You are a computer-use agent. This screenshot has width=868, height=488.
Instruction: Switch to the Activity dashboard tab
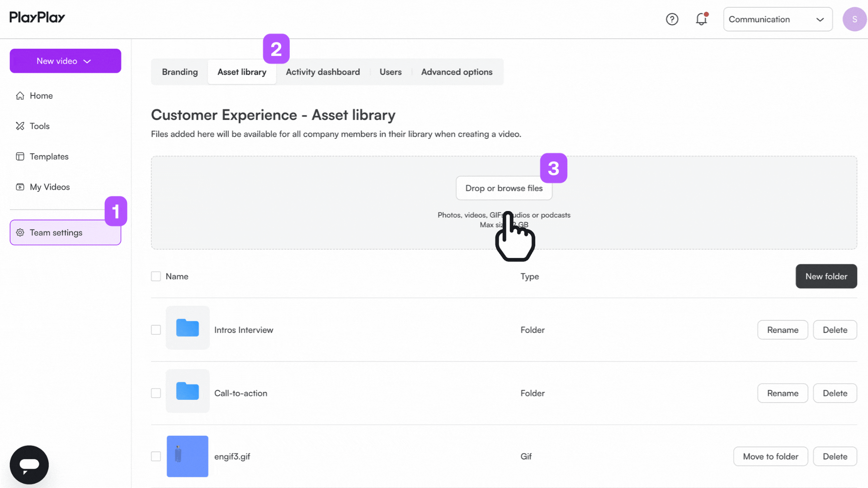pyautogui.click(x=322, y=72)
